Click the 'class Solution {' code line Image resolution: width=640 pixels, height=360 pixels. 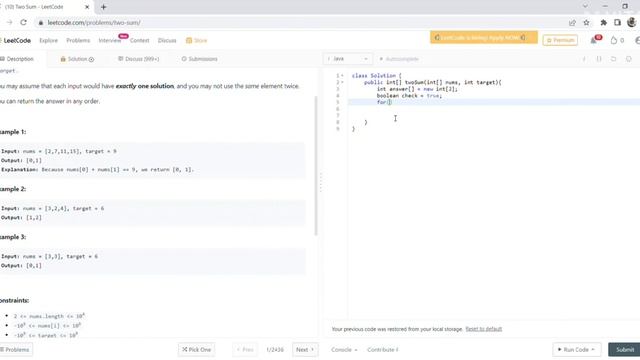pos(376,76)
